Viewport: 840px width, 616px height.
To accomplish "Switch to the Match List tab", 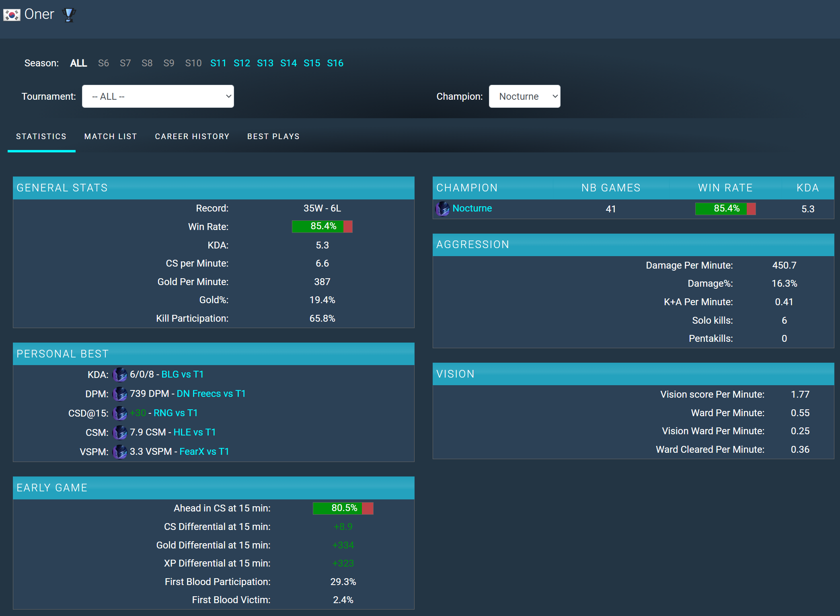I will point(111,137).
